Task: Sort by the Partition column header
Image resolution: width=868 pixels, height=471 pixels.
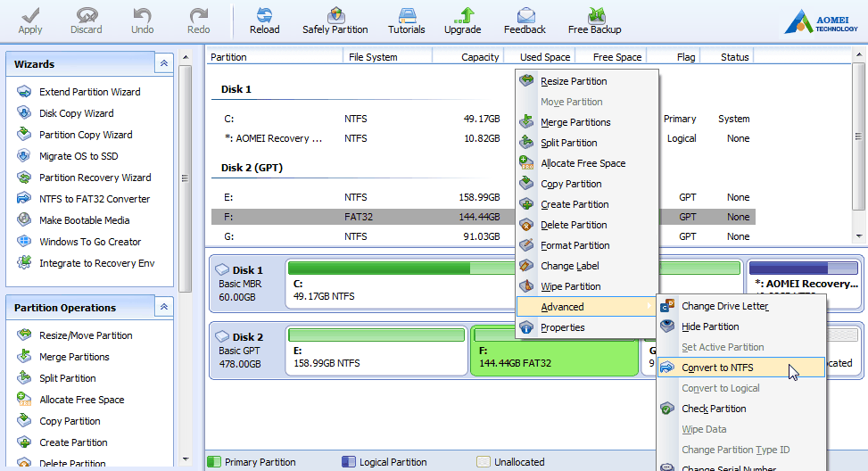Action: point(275,57)
